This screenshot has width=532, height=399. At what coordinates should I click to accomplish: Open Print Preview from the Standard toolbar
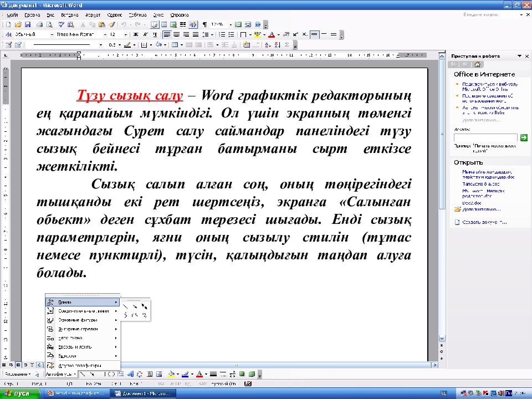(x=49, y=24)
